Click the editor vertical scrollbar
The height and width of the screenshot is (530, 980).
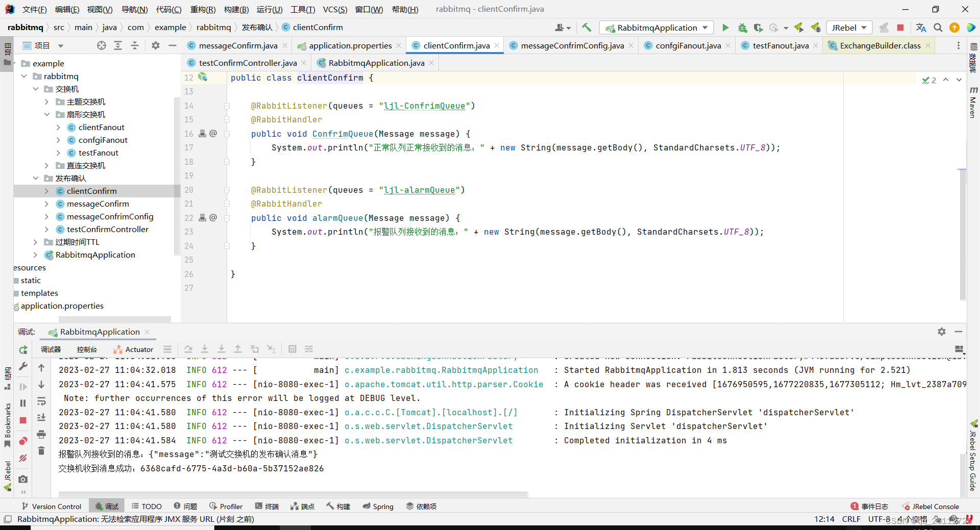coord(962,235)
